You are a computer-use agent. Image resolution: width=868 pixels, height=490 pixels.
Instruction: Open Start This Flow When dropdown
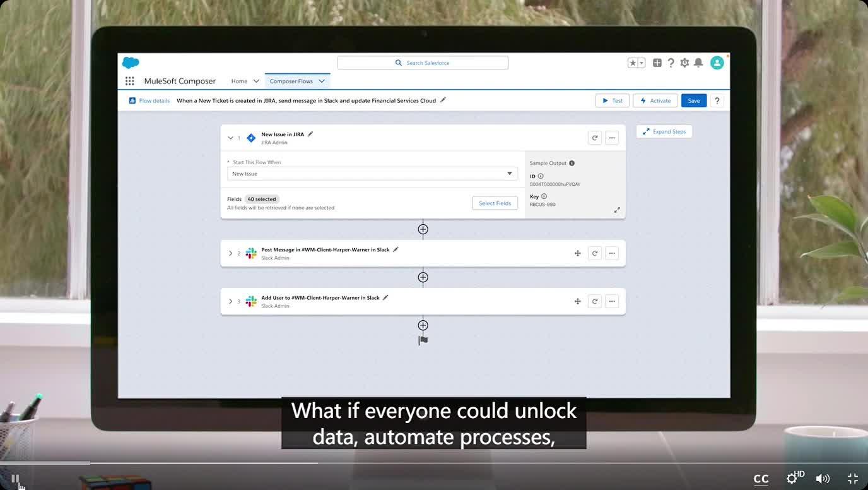[x=372, y=174]
